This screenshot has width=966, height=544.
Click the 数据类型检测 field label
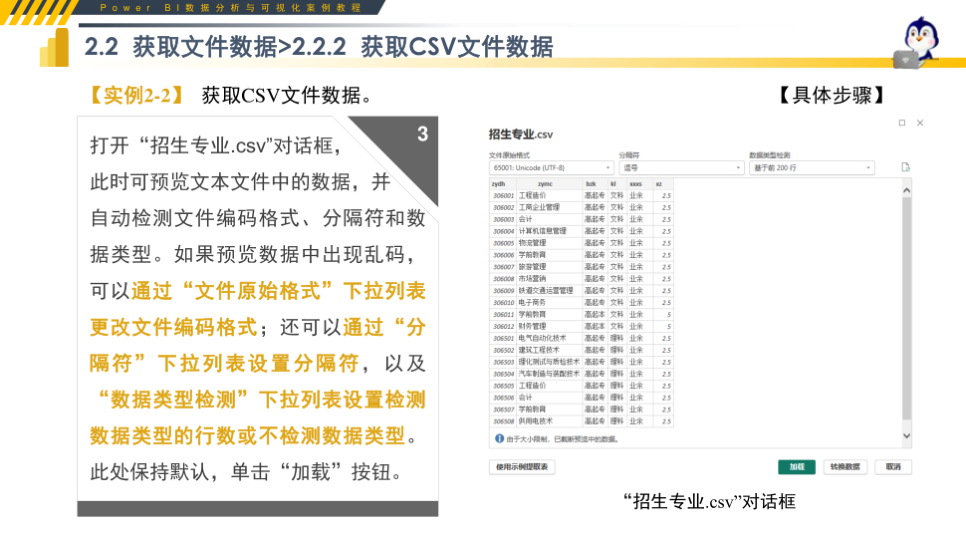pyautogui.click(x=769, y=155)
